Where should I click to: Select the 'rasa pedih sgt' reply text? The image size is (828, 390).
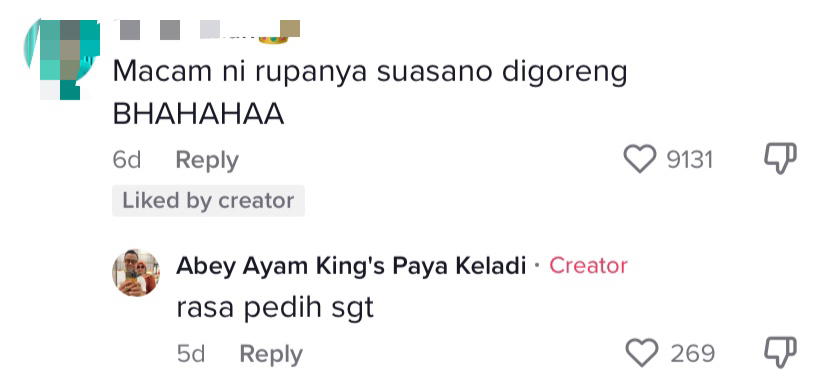275,308
